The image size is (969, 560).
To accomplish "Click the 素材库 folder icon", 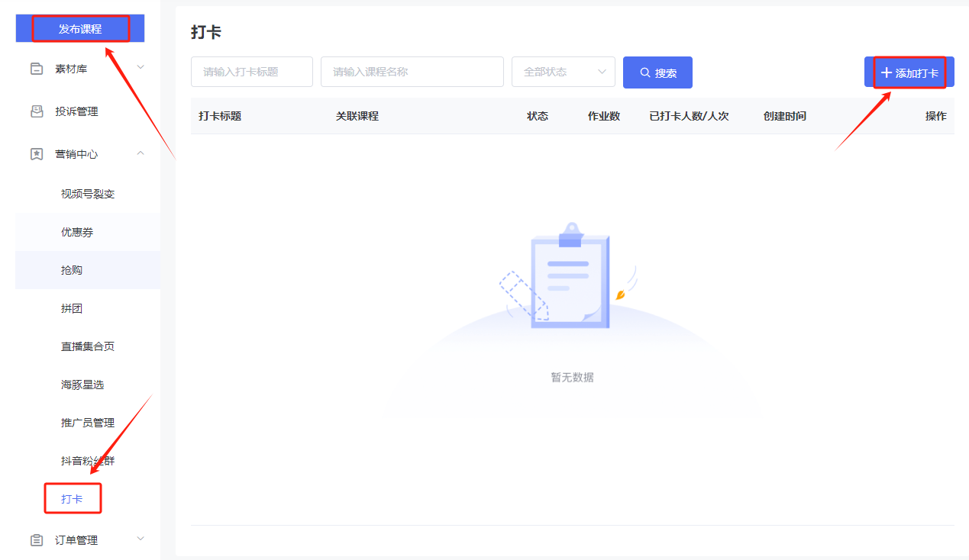I will (x=37, y=69).
